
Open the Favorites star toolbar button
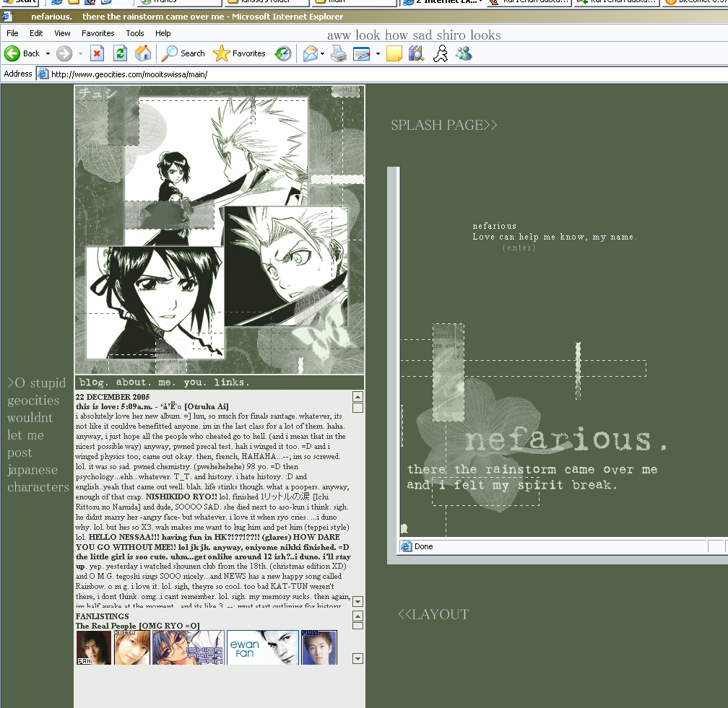click(x=240, y=53)
